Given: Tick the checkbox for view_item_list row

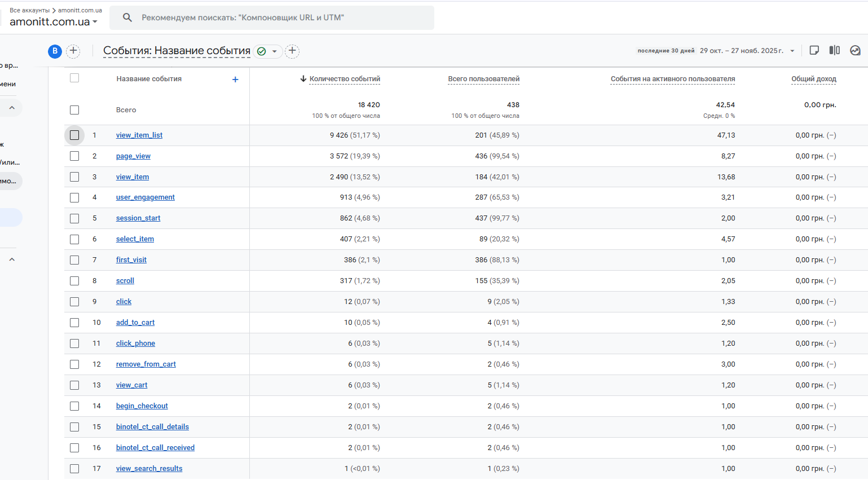Looking at the screenshot, I should [x=74, y=135].
